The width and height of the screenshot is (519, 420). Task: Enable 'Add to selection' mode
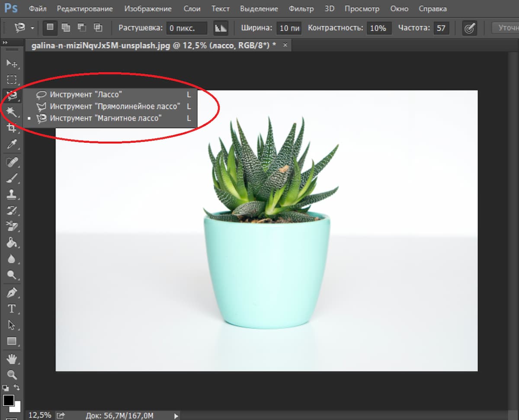click(66, 28)
